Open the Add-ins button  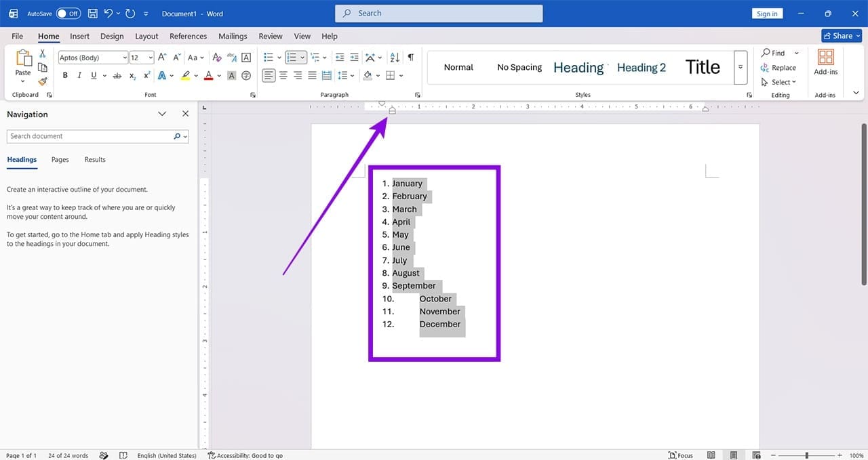coord(825,62)
